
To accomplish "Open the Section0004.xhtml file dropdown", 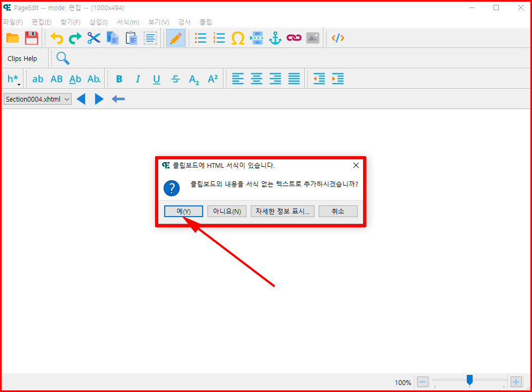I will tap(37, 99).
